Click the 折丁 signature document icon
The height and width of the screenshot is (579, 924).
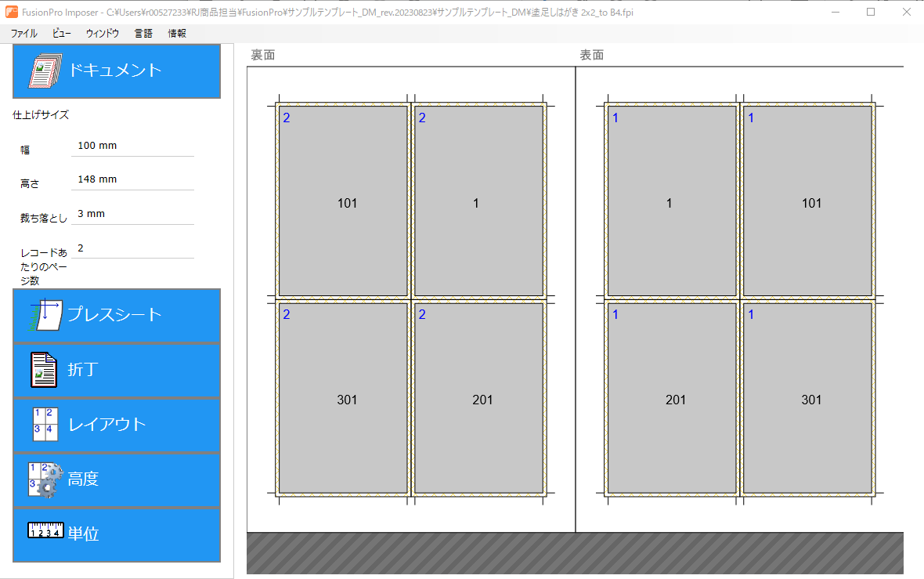pyautogui.click(x=44, y=370)
